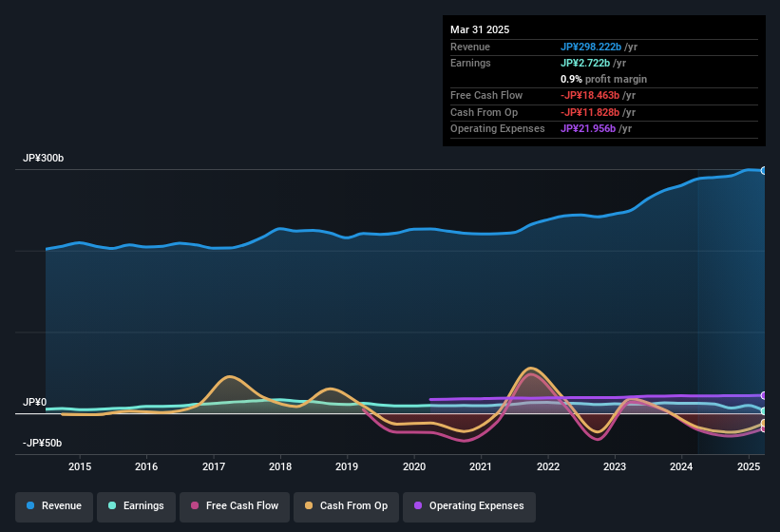Click the 2018 x-axis label

pyautogui.click(x=280, y=466)
